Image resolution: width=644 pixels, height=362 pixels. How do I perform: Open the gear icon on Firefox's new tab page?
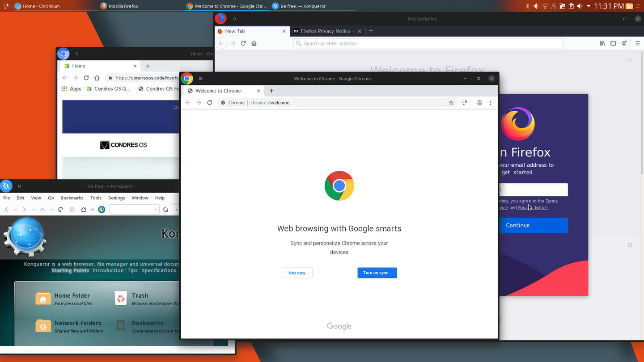tap(630, 245)
